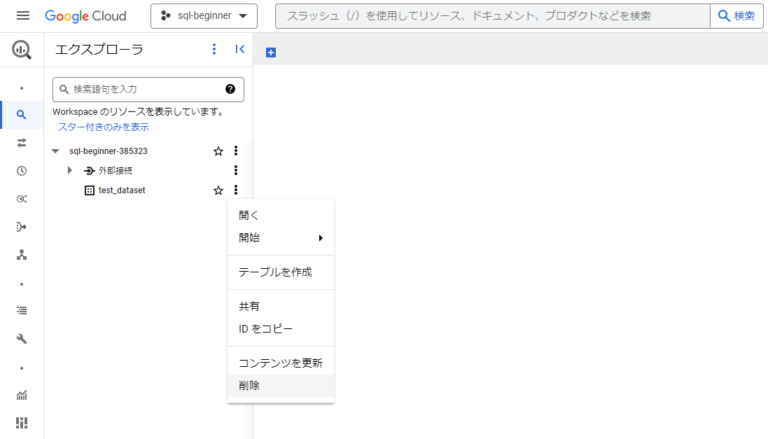Click the wrench icon in left sidebar

click(22, 339)
